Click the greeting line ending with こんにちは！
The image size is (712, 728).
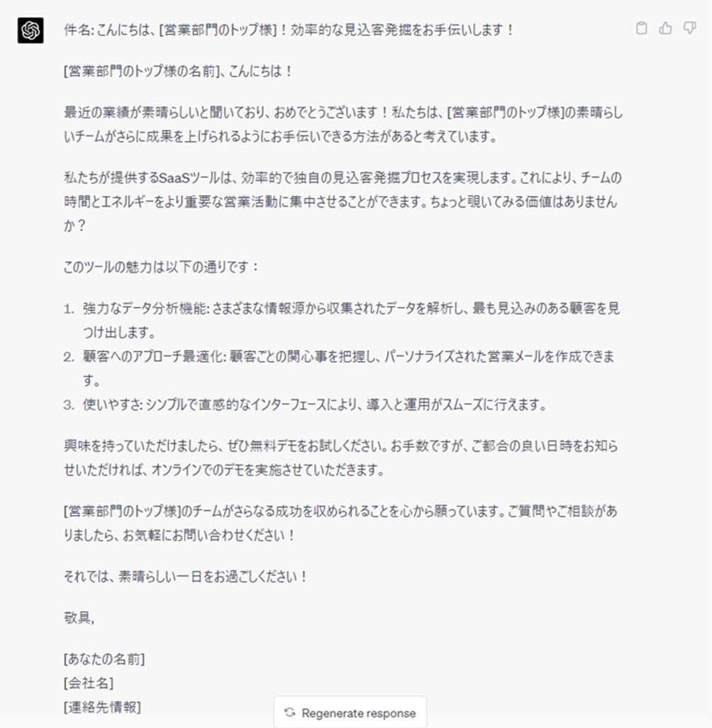point(178,72)
